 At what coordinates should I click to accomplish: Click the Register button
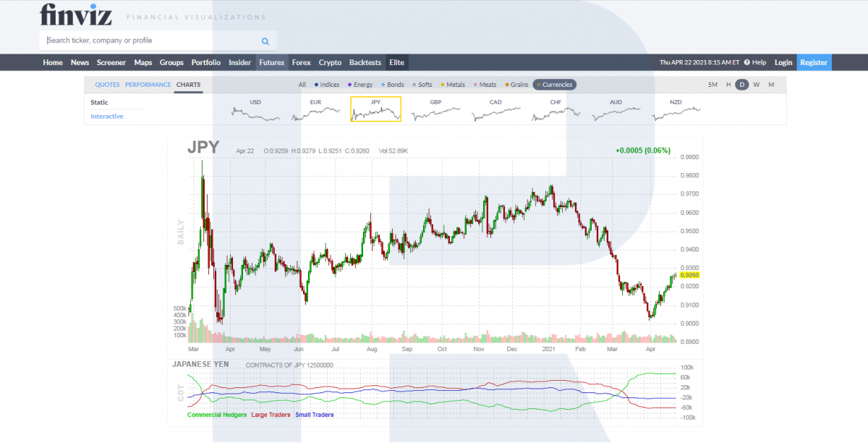(x=814, y=62)
